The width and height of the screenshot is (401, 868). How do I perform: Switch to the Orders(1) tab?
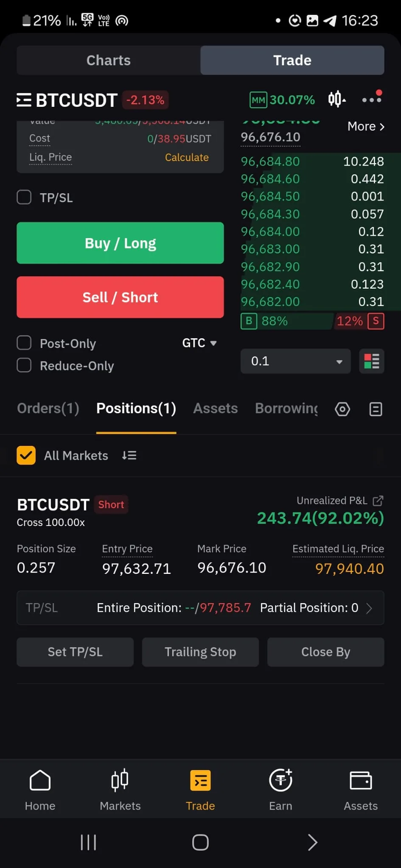click(48, 408)
